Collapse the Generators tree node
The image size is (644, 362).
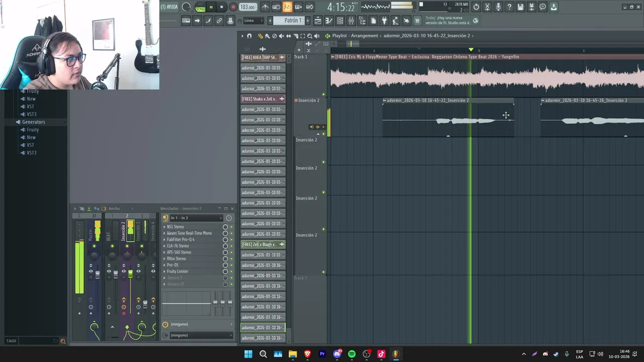(18, 122)
